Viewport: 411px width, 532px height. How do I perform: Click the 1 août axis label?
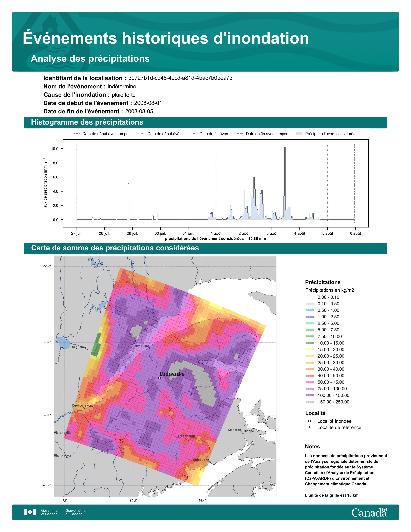pyautogui.click(x=216, y=233)
